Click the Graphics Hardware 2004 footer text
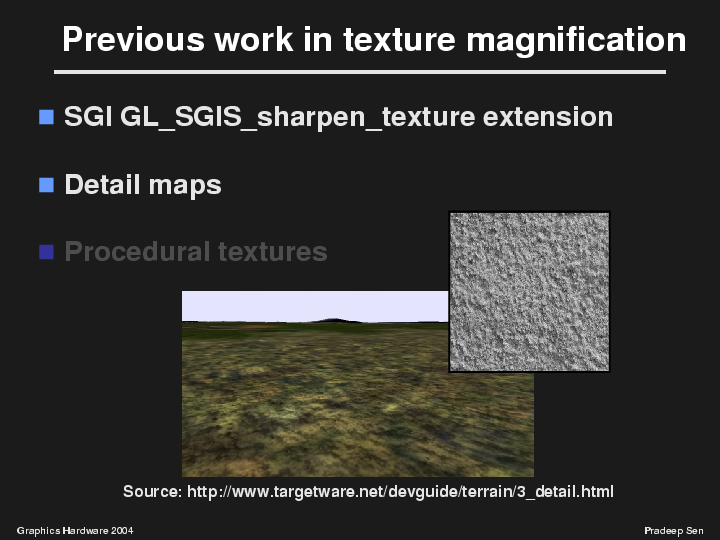This screenshot has width=720, height=540. pos(75,527)
